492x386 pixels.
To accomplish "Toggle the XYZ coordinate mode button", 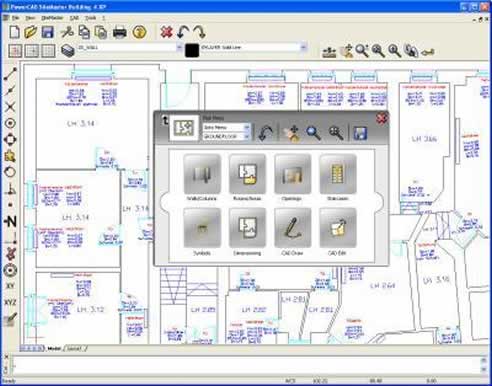I will point(10,302).
